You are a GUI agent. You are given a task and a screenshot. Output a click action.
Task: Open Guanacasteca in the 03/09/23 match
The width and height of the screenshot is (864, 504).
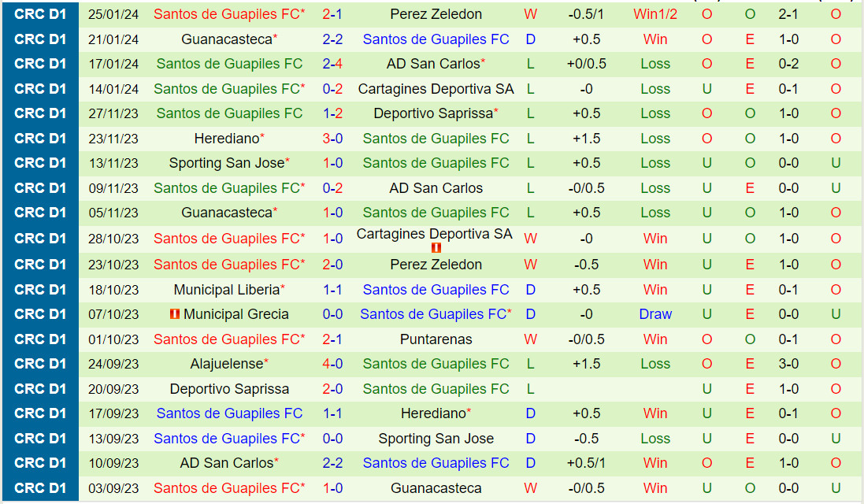pos(436,488)
